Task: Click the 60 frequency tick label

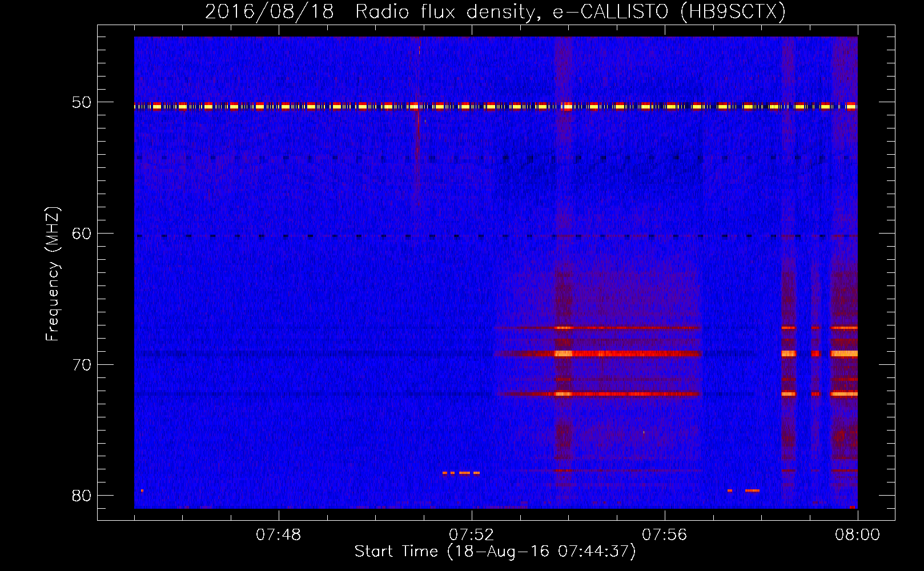Action: click(x=82, y=234)
